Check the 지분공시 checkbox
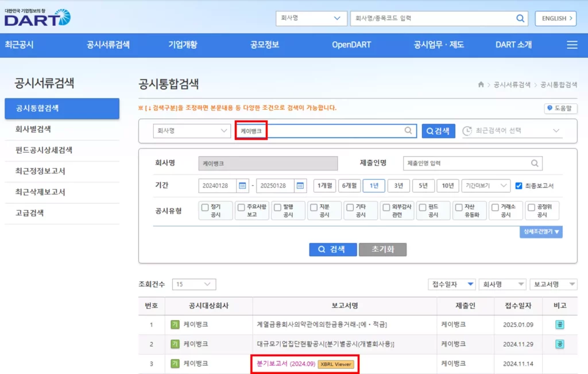 coord(314,207)
